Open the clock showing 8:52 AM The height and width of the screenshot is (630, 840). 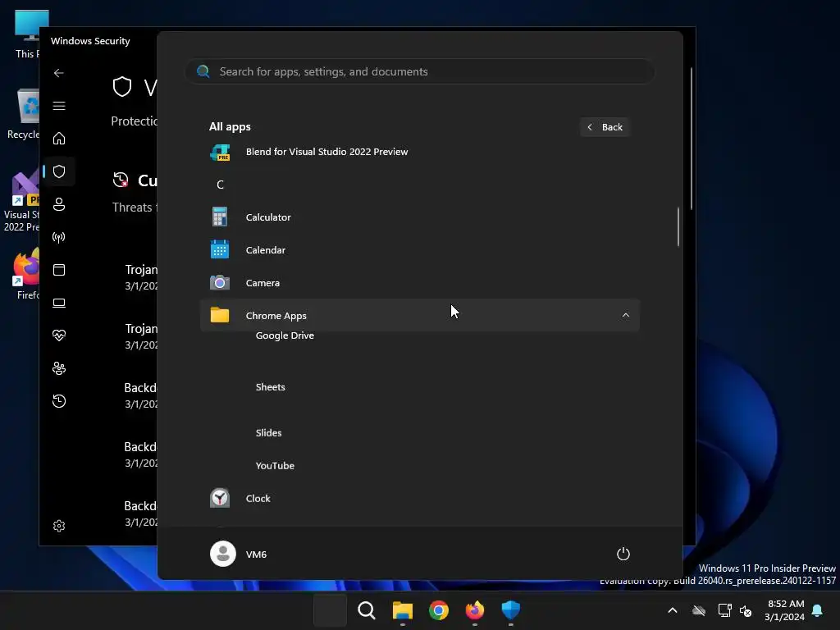click(x=785, y=610)
